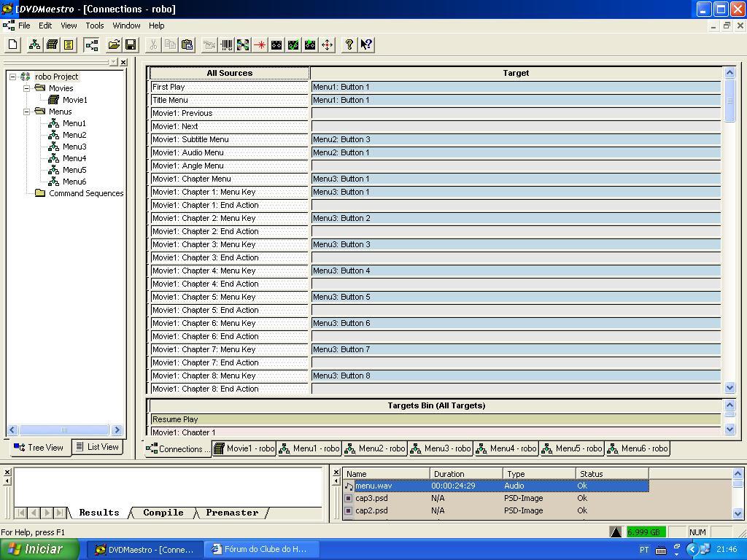The height and width of the screenshot is (560, 747).
Task: Click the New project toolbar icon
Action: point(13,45)
